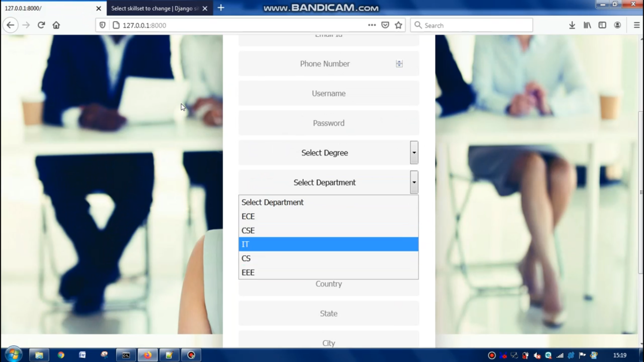Open the page actions three-dots menu
Image resolution: width=644 pixels, height=362 pixels.
tap(372, 25)
